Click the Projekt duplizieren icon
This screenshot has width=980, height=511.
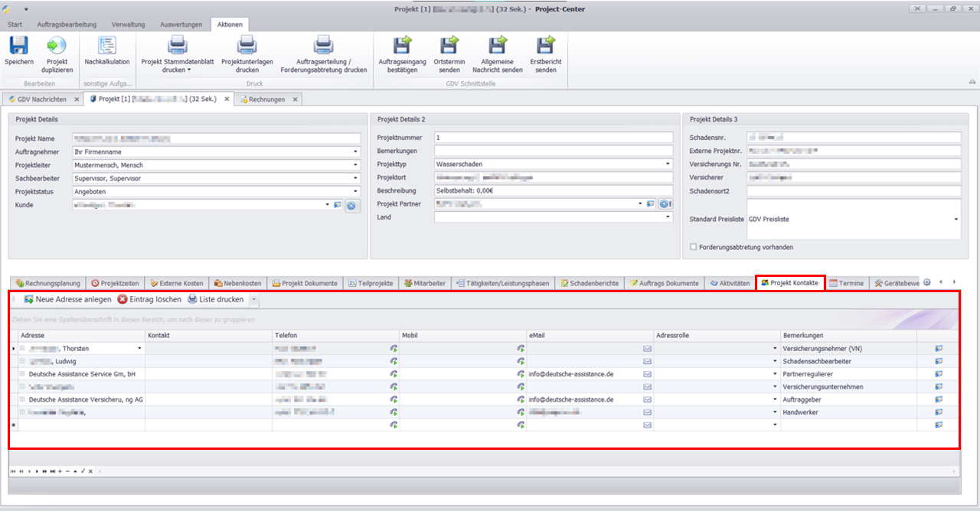point(57,46)
